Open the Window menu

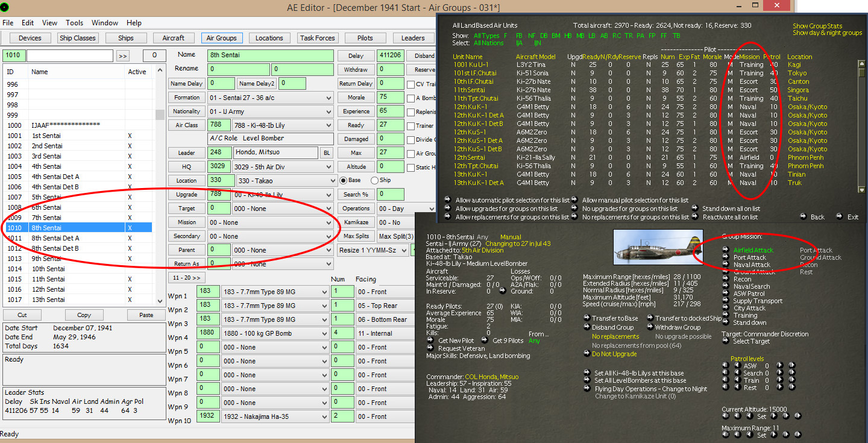coord(105,23)
